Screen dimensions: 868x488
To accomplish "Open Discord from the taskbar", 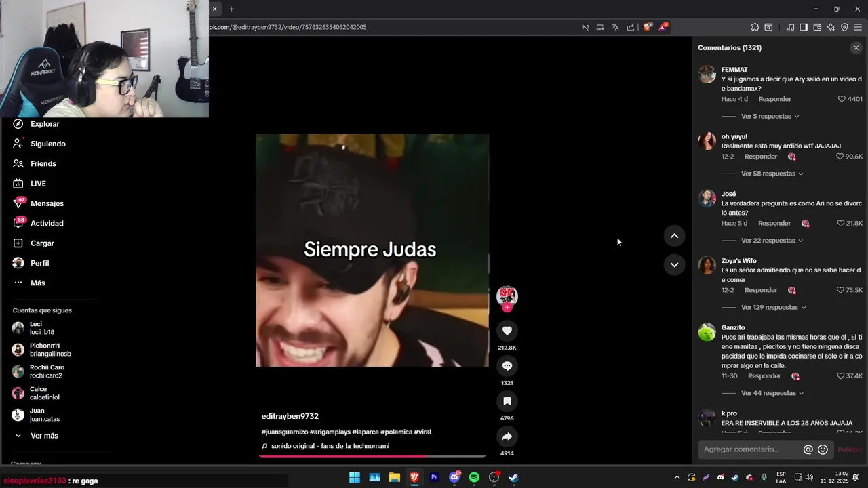I will point(454,477).
